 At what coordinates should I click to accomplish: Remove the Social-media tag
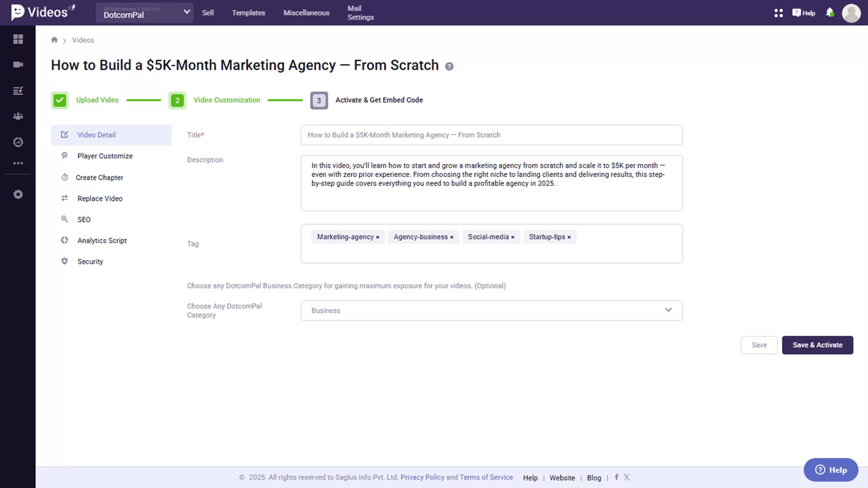pyautogui.click(x=513, y=237)
